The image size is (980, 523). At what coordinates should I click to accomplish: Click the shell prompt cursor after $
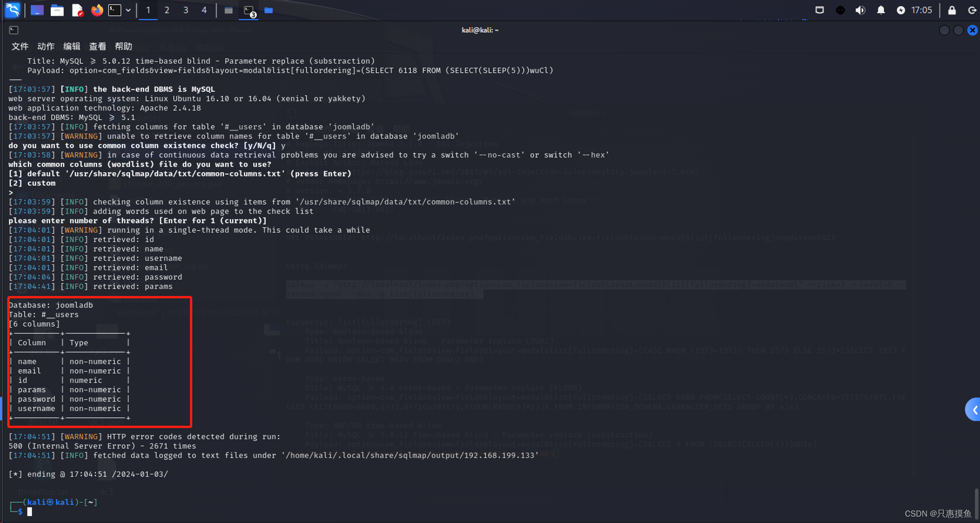point(29,512)
